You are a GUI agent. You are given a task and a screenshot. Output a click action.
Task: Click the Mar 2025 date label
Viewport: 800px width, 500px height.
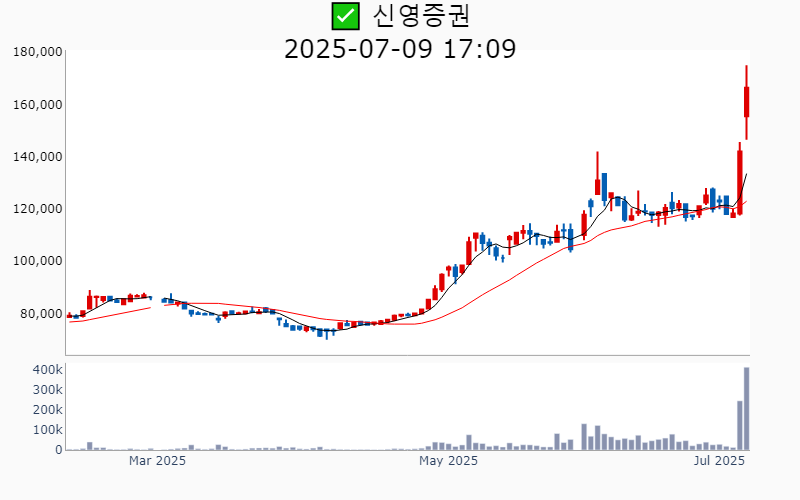[157, 461]
